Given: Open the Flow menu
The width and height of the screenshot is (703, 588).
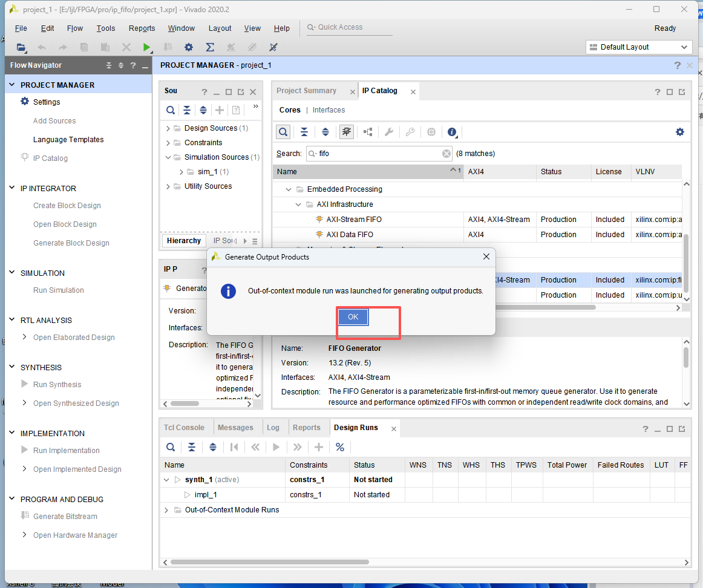Looking at the screenshot, I should (75, 28).
